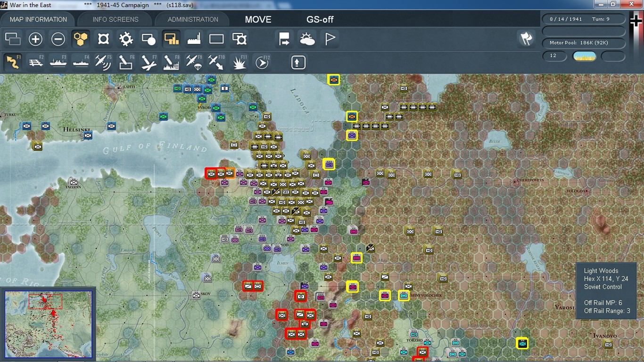Select F11 explosion mode icon
The height and width of the screenshot is (362, 644).
(x=239, y=62)
